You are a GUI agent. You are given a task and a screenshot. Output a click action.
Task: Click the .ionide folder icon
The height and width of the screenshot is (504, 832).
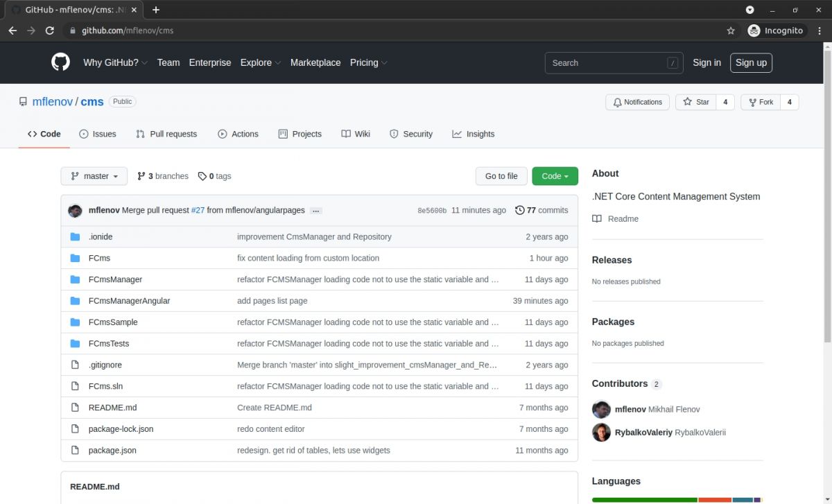[x=75, y=236]
